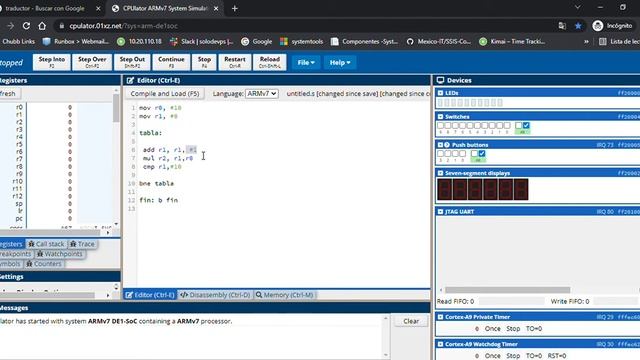The height and width of the screenshot is (360, 640).
Task: Check the Push buttons 'all' unchecked box
Action: click(474, 153)
